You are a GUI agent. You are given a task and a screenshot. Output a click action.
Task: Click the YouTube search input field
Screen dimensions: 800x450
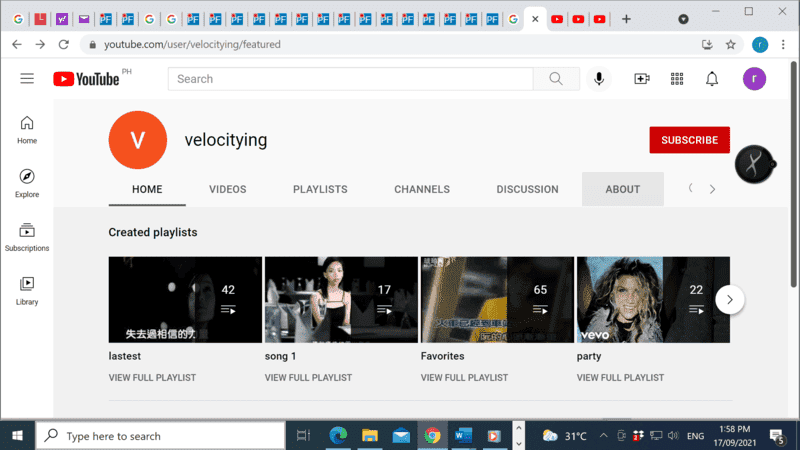point(350,79)
